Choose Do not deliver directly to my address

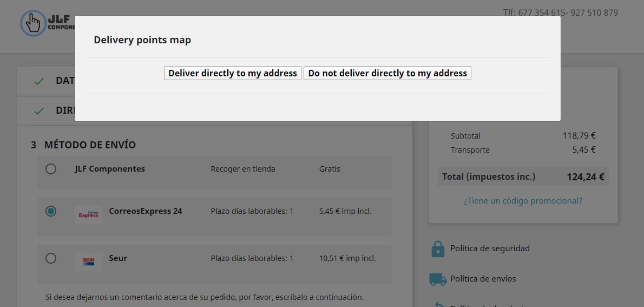pyautogui.click(x=387, y=73)
